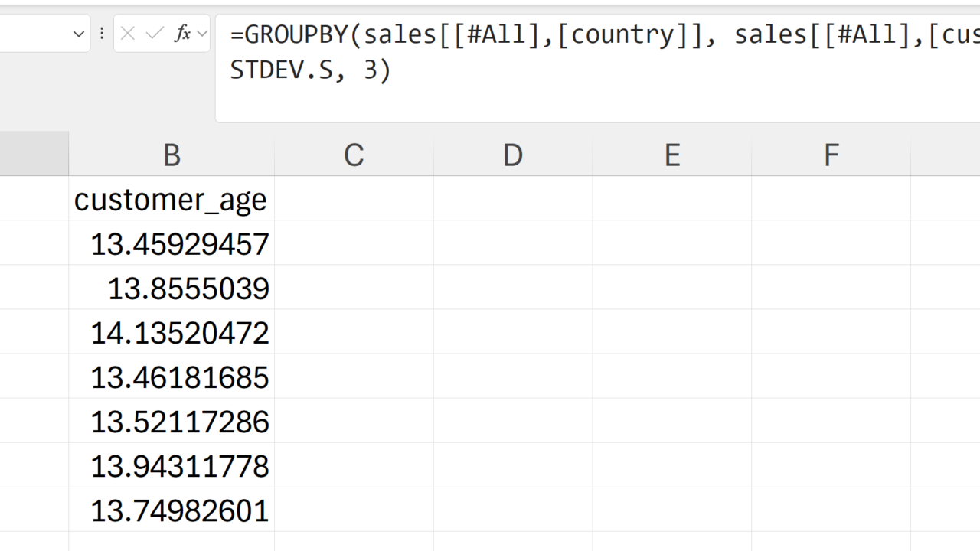Select the column B header
This screenshot has height=551, width=980.
pyautogui.click(x=171, y=155)
